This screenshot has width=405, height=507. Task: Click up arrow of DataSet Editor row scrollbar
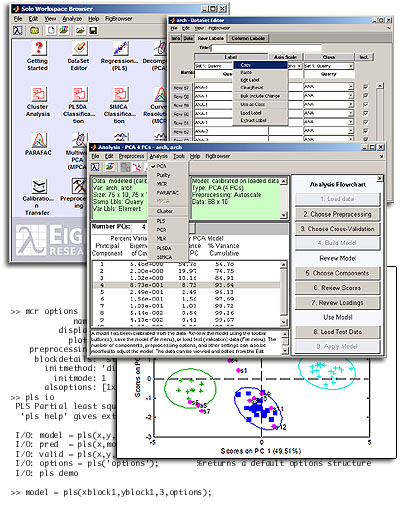379,86
